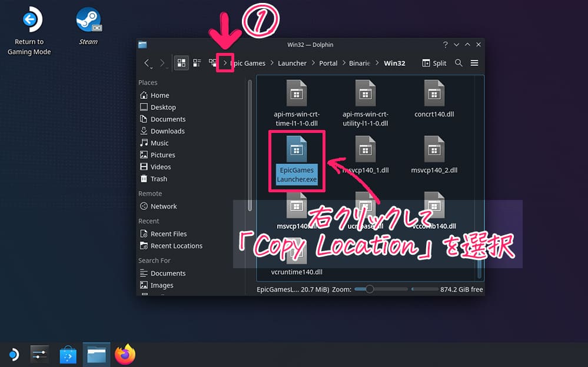Expand chevron after Binaries breadcrumb
Viewport: 588px width, 367px height.
pyautogui.click(x=377, y=63)
